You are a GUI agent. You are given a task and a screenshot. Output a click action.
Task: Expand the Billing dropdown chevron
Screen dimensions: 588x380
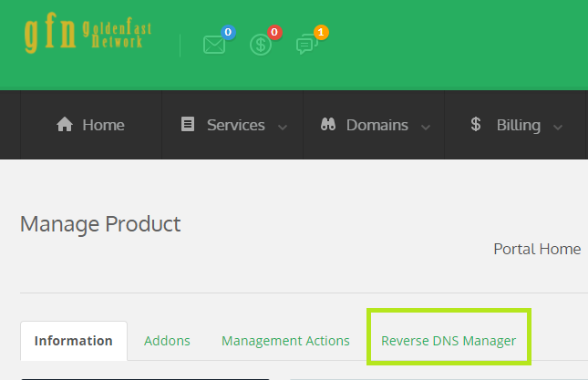(557, 128)
